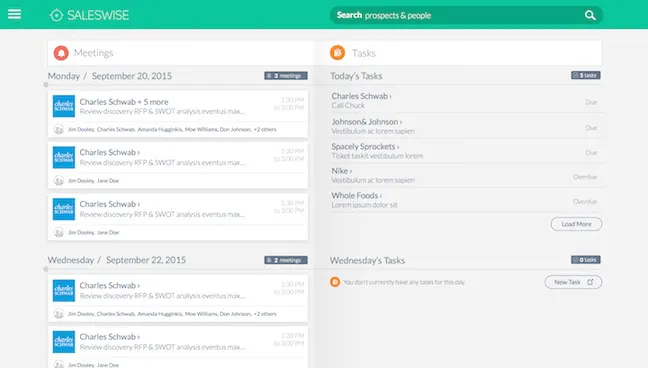The image size is (648, 368).
Task: Click the New Task button
Action: point(573,282)
